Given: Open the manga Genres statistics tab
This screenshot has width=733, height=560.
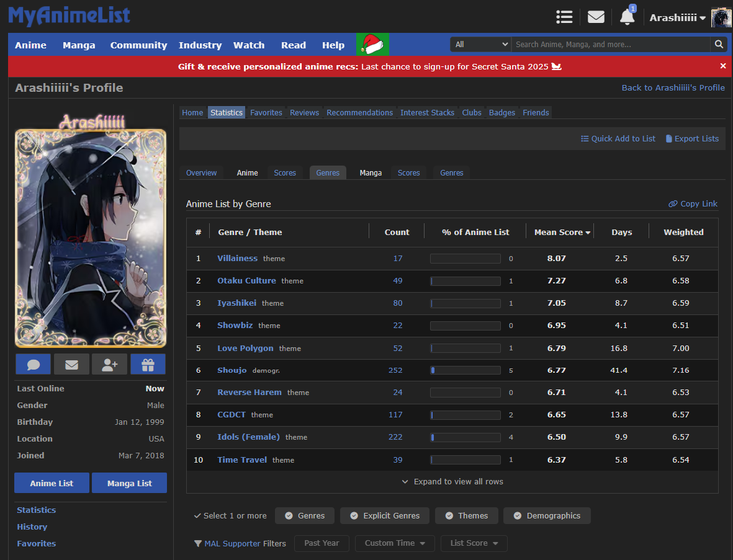Looking at the screenshot, I should pos(452,173).
